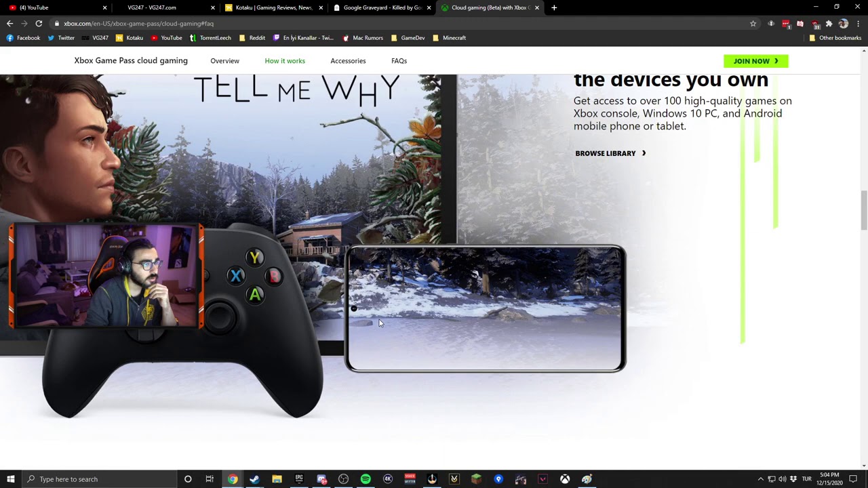Launch Steam from the taskbar
868x488 pixels.
click(x=254, y=479)
